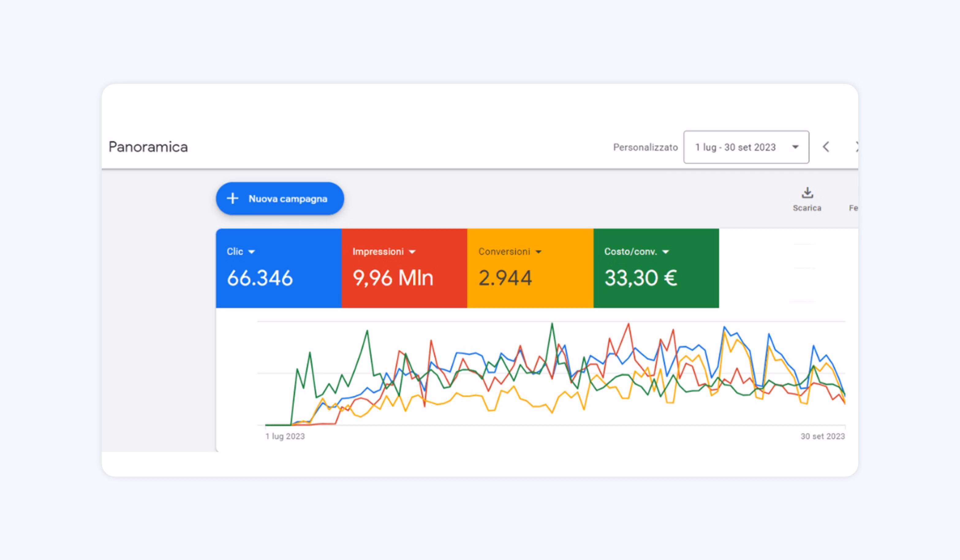960x560 pixels.
Task: Expand the Impressioni metric dropdown
Action: tap(412, 252)
